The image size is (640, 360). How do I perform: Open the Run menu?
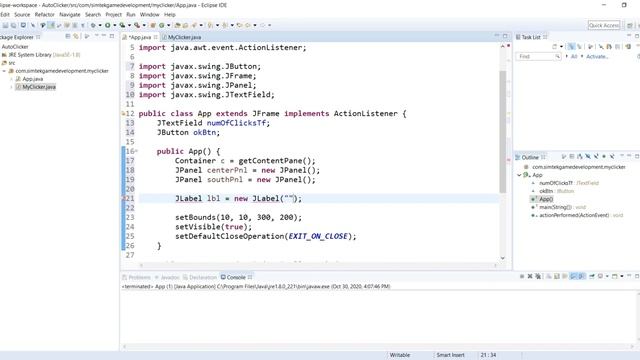[x=131, y=14]
